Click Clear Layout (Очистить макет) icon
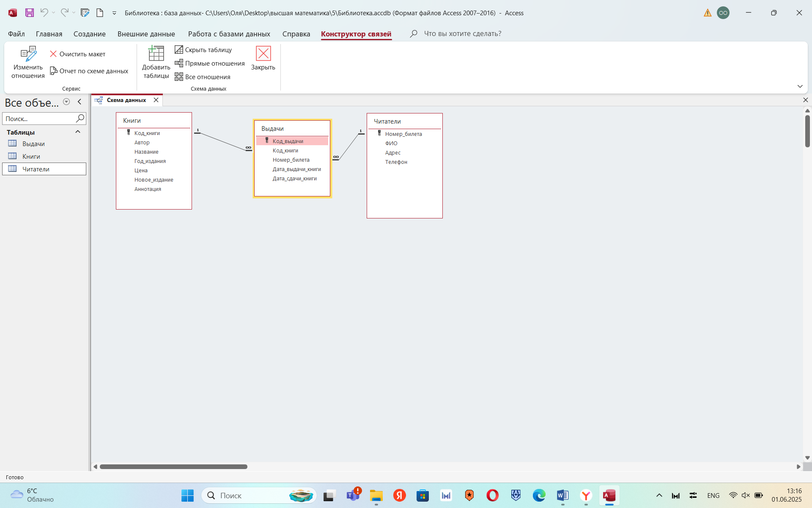This screenshot has width=812, height=508. coord(53,54)
